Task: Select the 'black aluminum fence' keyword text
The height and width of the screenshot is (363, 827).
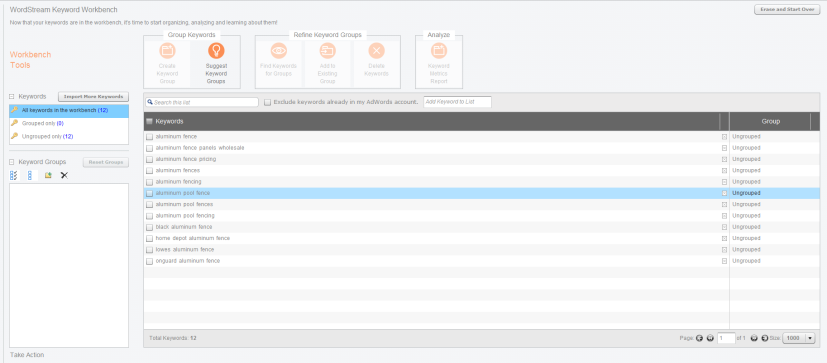Action: 184,227
